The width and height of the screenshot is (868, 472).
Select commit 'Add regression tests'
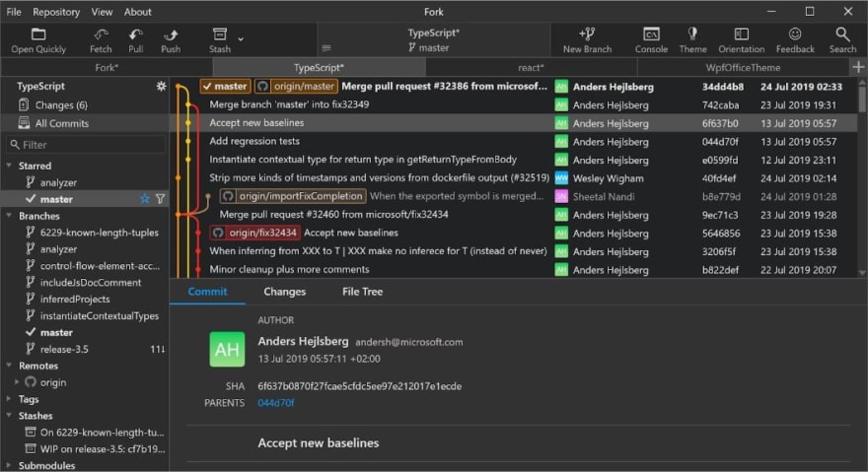point(513,141)
